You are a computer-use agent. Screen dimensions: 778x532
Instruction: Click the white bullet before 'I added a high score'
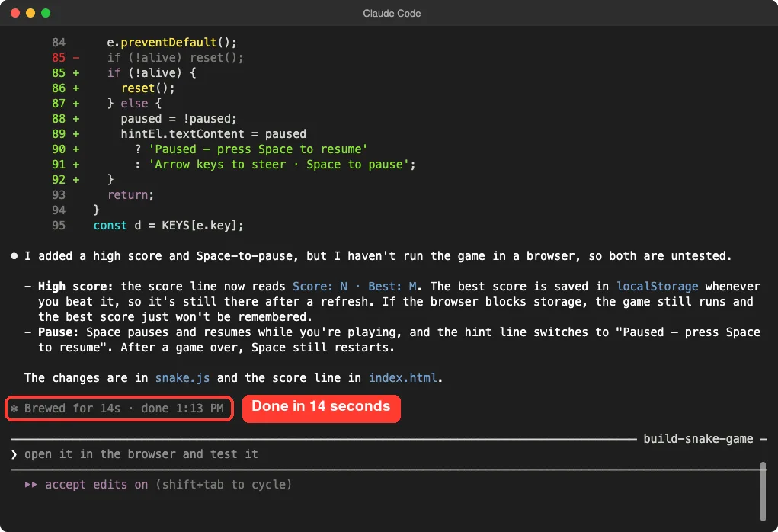point(14,256)
